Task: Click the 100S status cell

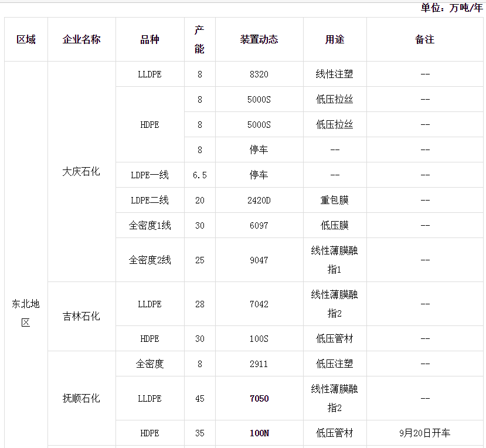Action: tap(259, 338)
